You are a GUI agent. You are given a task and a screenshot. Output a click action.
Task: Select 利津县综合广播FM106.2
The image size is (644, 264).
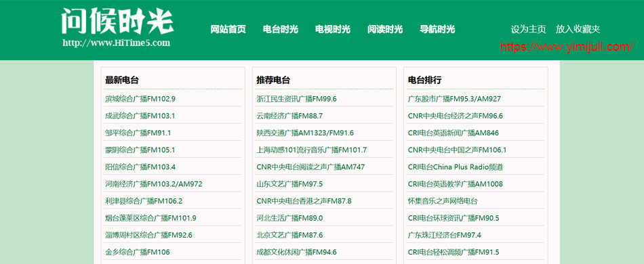(x=144, y=201)
